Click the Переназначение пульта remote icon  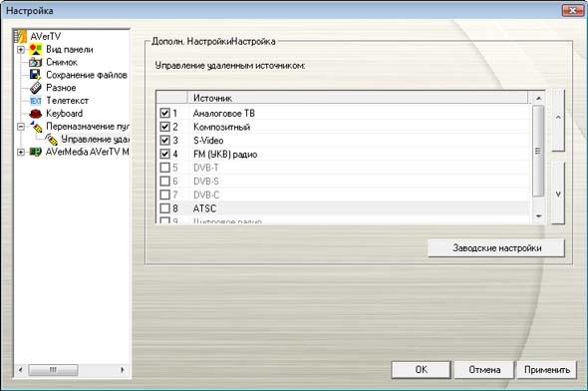coord(36,127)
